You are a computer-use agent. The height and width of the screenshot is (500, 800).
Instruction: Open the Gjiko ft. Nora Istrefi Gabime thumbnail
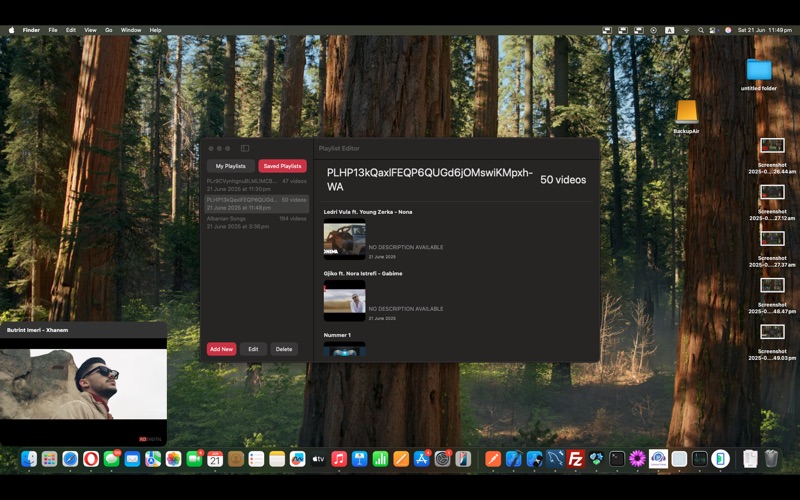pyautogui.click(x=344, y=301)
